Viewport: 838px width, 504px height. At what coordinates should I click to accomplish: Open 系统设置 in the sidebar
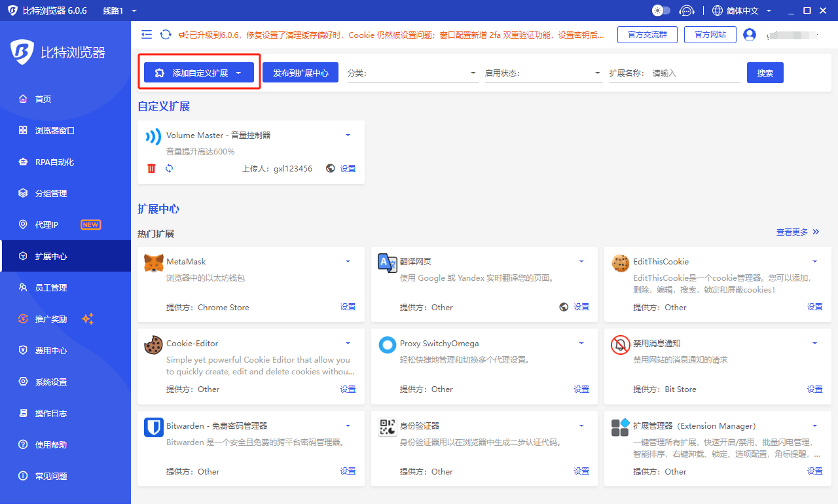click(65, 382)
